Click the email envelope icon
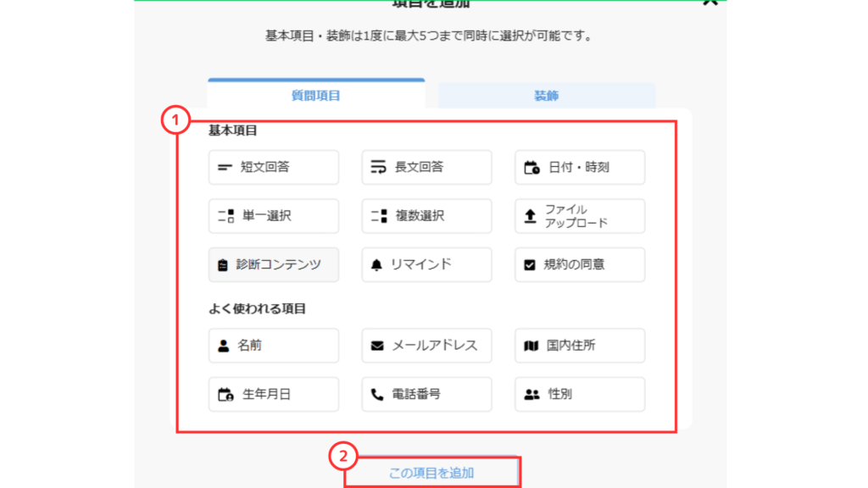868x488 pixels. pyautogui.click(x=378, y=346)
